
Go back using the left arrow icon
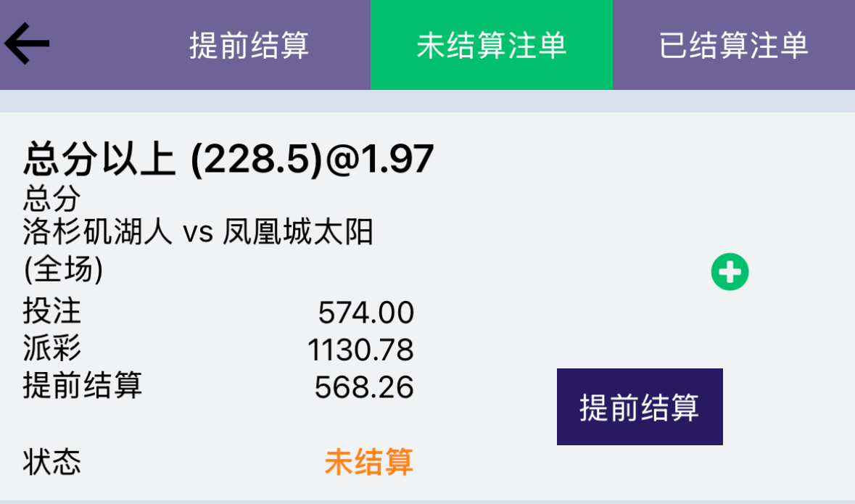click(x=28, y=44)
